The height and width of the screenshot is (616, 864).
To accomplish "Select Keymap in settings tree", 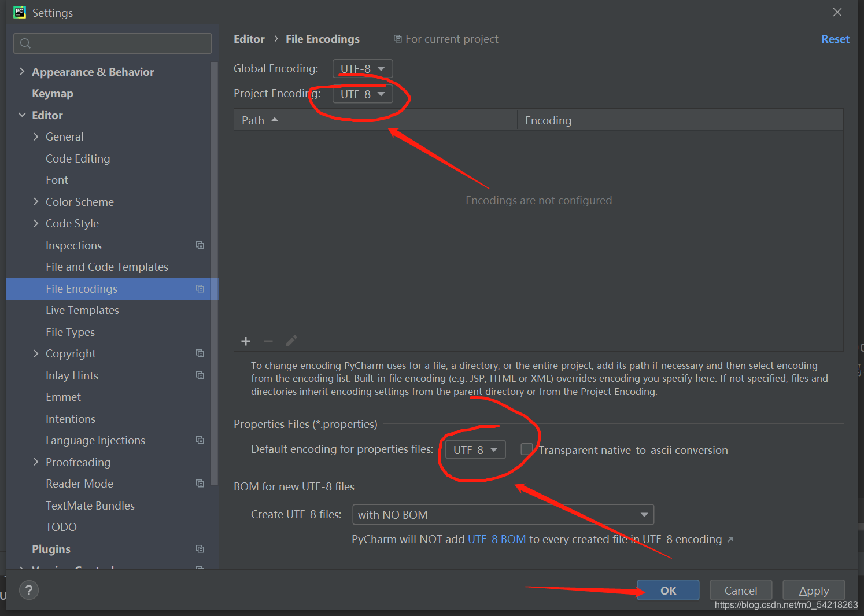I will 53,94.
